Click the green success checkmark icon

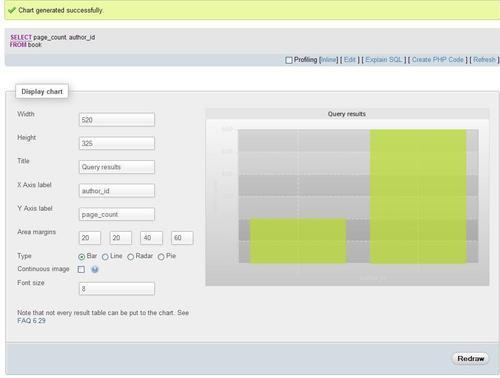pos(12,10)
